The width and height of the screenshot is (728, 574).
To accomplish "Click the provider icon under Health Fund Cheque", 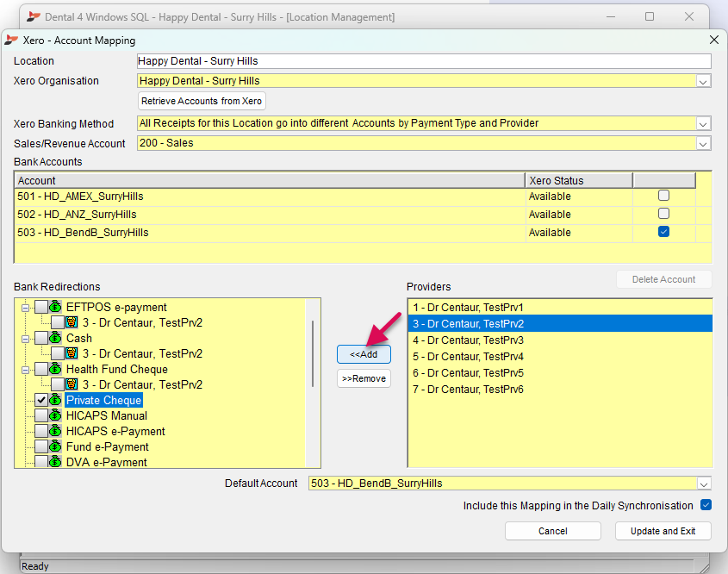I will coord(72,384).
